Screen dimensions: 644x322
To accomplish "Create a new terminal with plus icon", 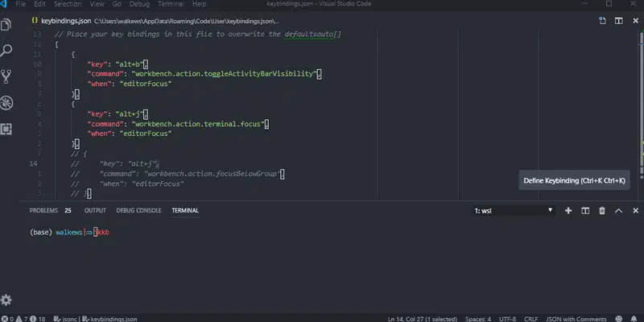I will pos(568,211).
